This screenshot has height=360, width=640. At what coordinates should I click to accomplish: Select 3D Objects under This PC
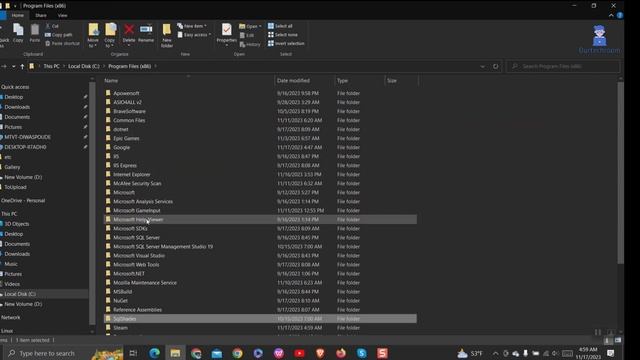tap(17, 224)
